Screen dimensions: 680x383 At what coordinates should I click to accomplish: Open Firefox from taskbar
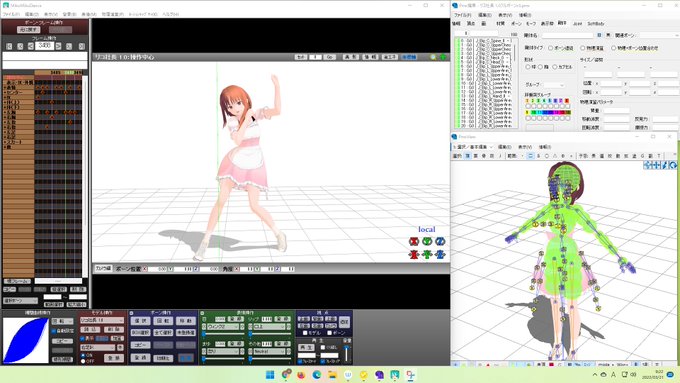301,374
